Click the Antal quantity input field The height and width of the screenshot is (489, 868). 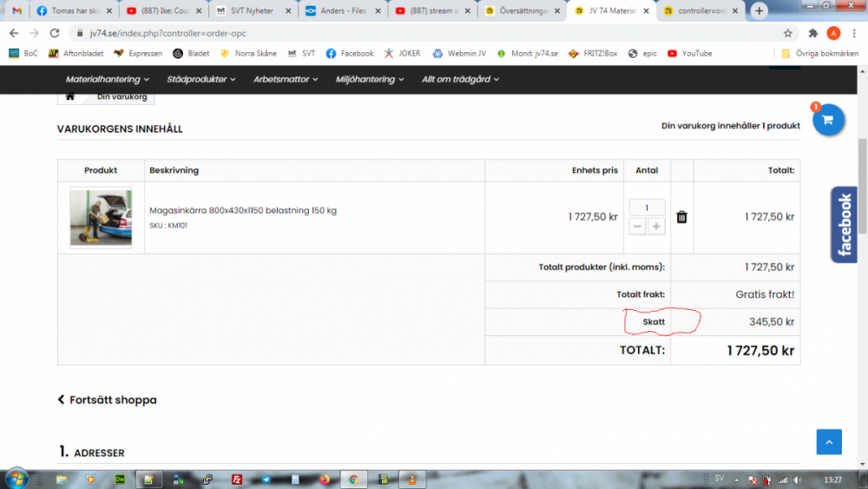coord(647,208)
